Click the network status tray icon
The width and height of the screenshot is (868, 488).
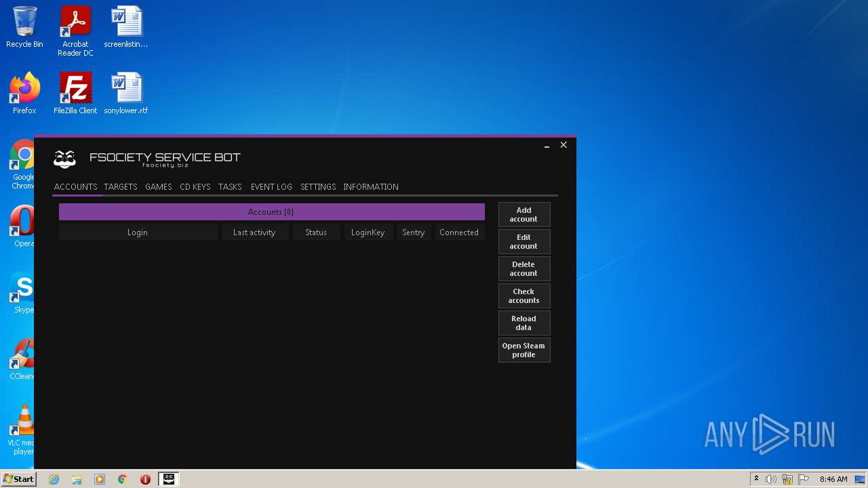(787, 479)
